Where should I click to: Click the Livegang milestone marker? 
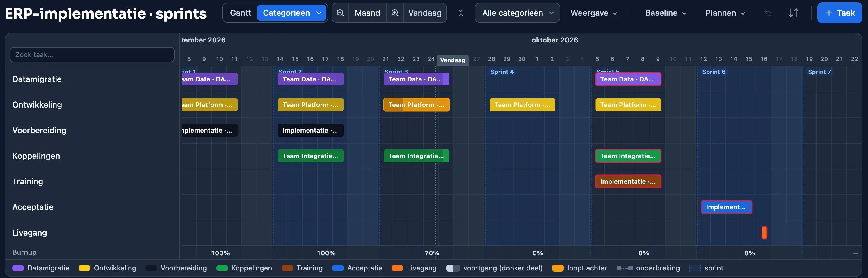pos(764,233)
